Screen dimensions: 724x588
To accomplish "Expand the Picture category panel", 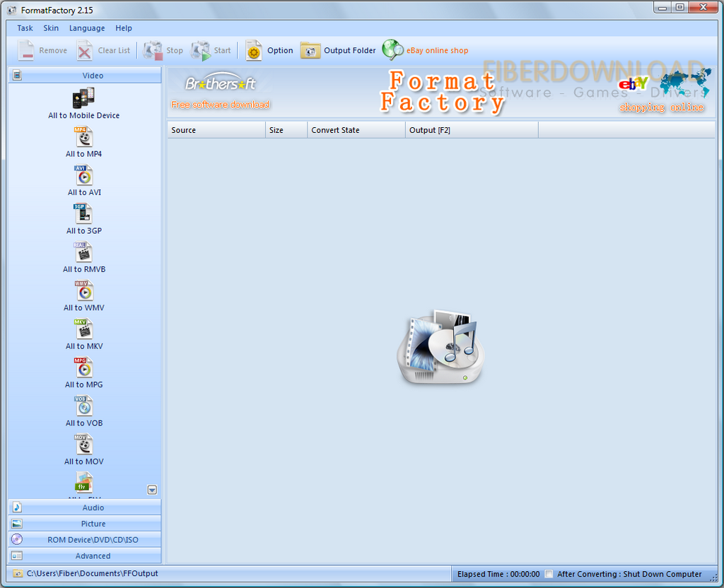I will pos(85,524).
